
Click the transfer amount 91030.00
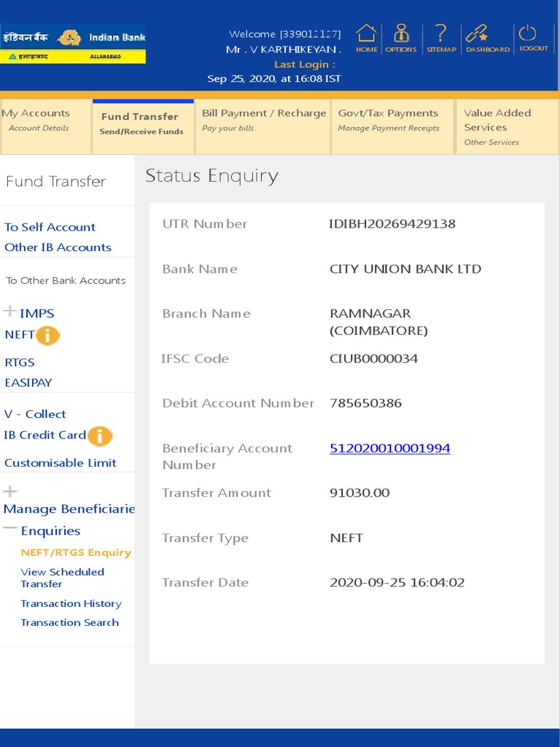click(x=359, y=492)
